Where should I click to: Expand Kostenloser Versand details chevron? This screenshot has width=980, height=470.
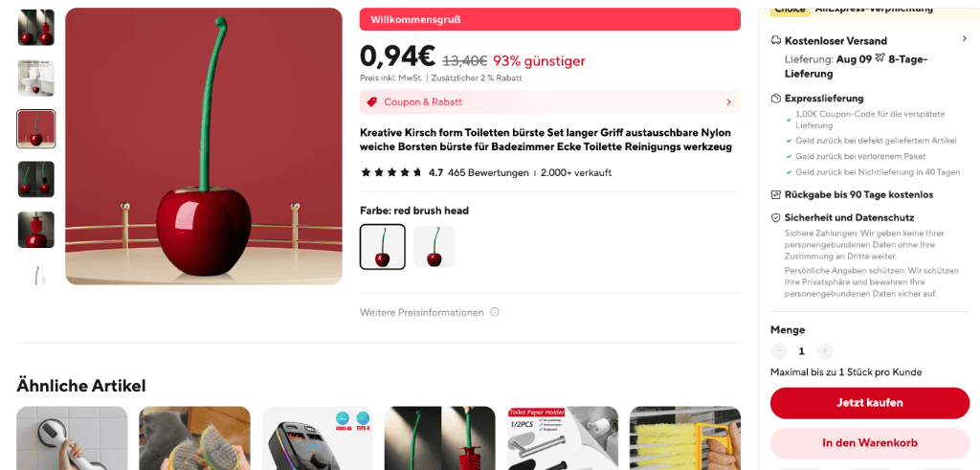tap(965, 38)
